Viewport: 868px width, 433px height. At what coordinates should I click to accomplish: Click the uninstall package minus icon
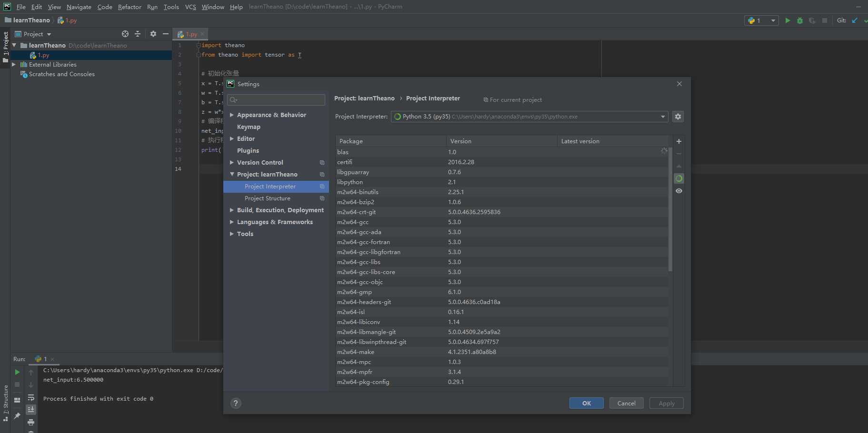coord(679,154)
